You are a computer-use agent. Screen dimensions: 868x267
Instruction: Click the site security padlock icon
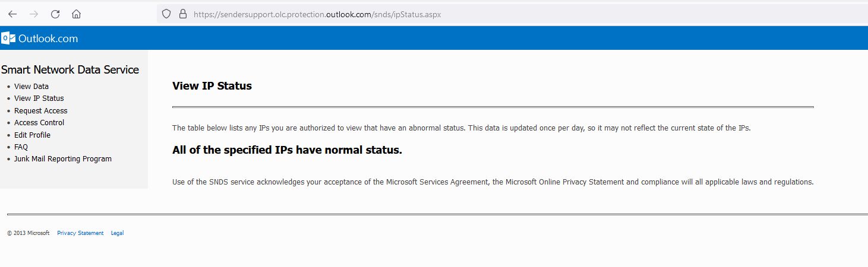[182, 14]
